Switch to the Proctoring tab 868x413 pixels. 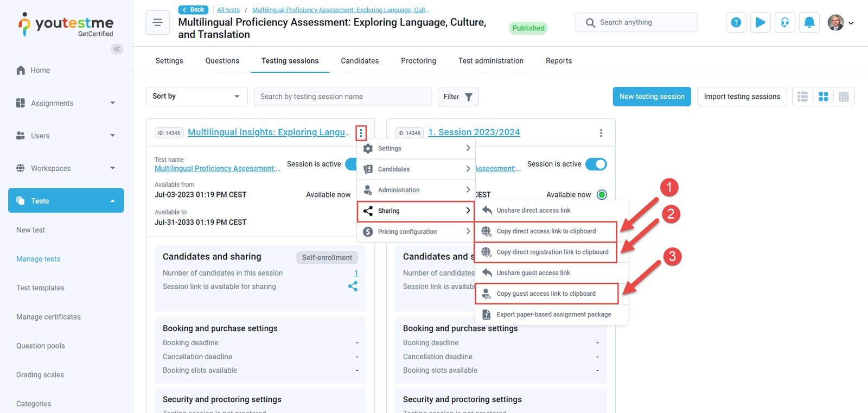click(418, 61)
